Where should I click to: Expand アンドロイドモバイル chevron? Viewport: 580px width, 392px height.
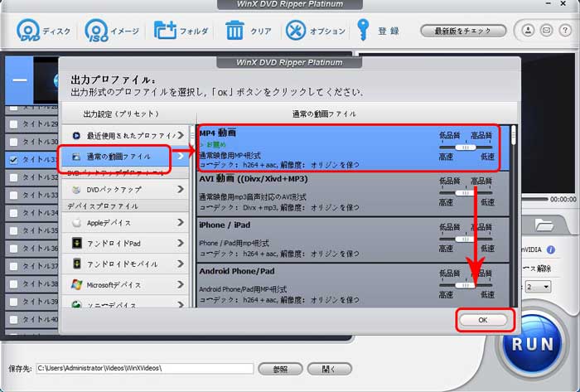point(181,264)
